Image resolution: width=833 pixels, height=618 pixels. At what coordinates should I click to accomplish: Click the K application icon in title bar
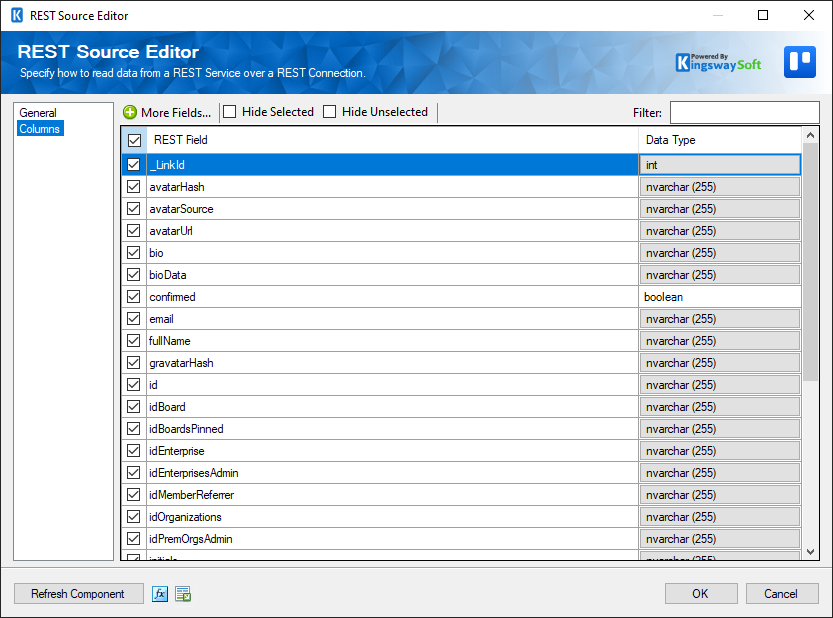pos(17,15)
